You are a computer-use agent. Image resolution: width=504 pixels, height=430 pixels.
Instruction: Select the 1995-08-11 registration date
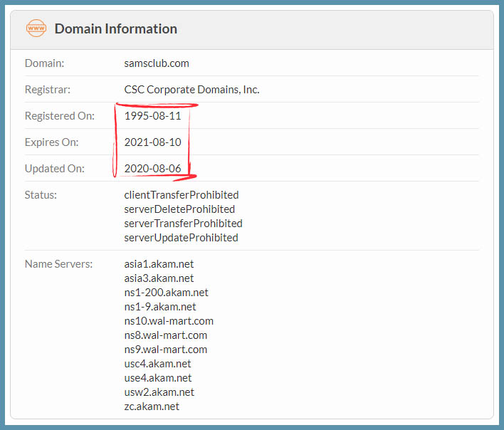[x=152, y=116]
